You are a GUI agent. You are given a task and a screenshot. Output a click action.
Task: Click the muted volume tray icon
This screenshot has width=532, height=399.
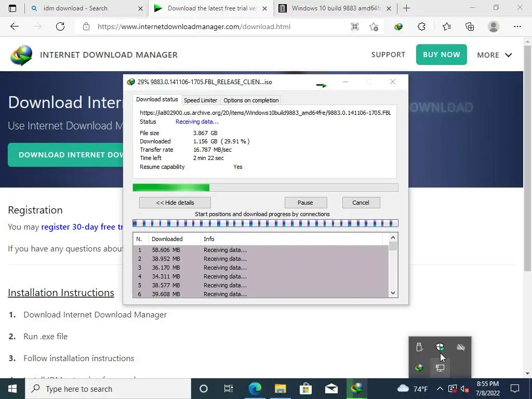[464, 389]
